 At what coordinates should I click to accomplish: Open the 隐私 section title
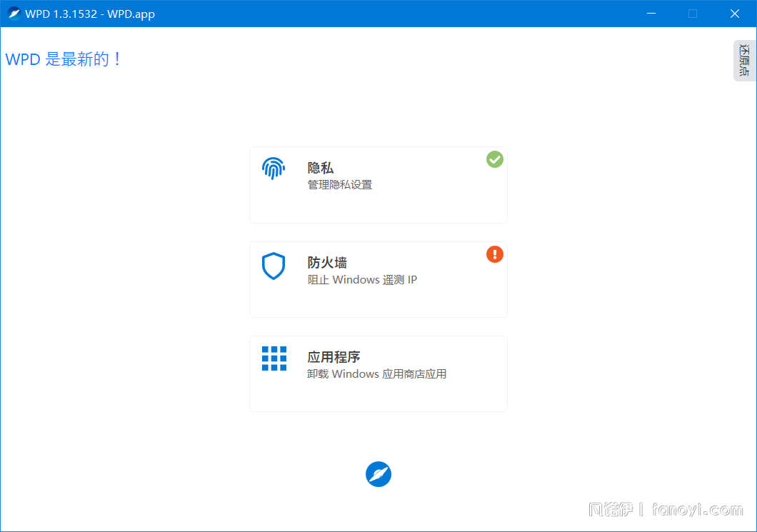click(321, 169)
